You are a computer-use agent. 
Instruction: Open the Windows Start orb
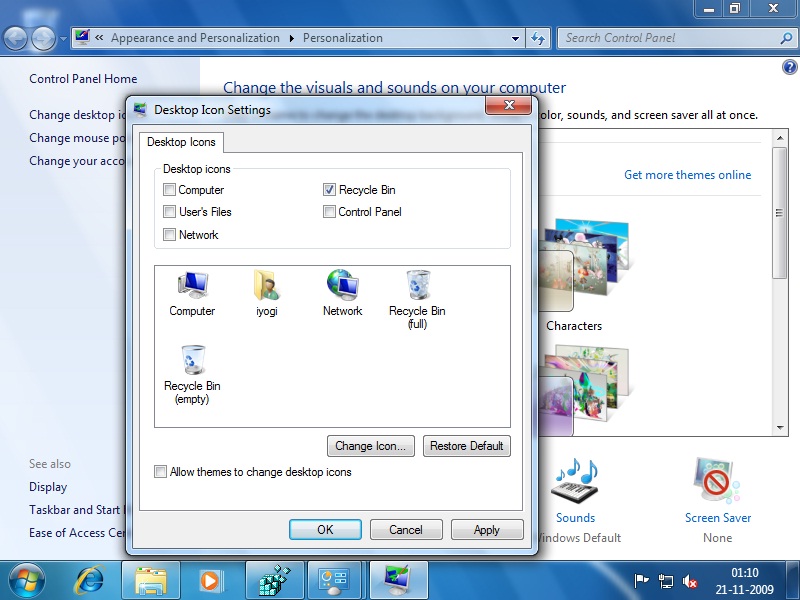pos(27,581)
